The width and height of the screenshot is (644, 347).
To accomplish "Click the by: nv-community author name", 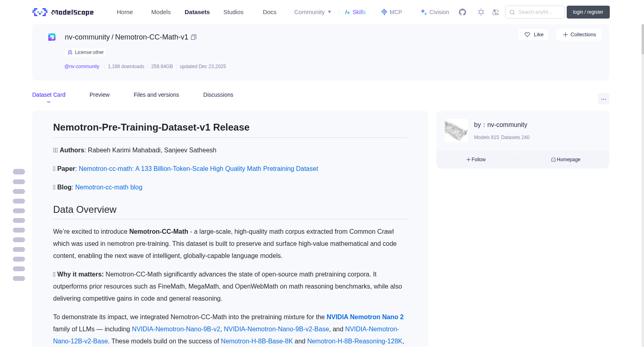I will tap(501, 125).
